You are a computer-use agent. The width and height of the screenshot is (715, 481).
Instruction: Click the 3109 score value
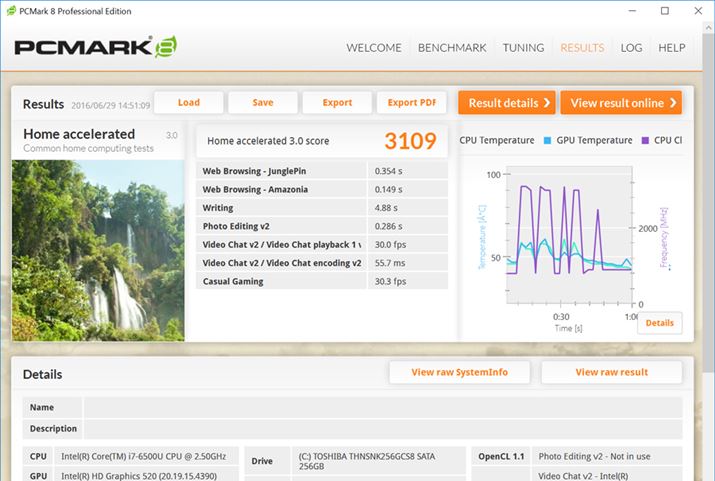pos(410,141)
